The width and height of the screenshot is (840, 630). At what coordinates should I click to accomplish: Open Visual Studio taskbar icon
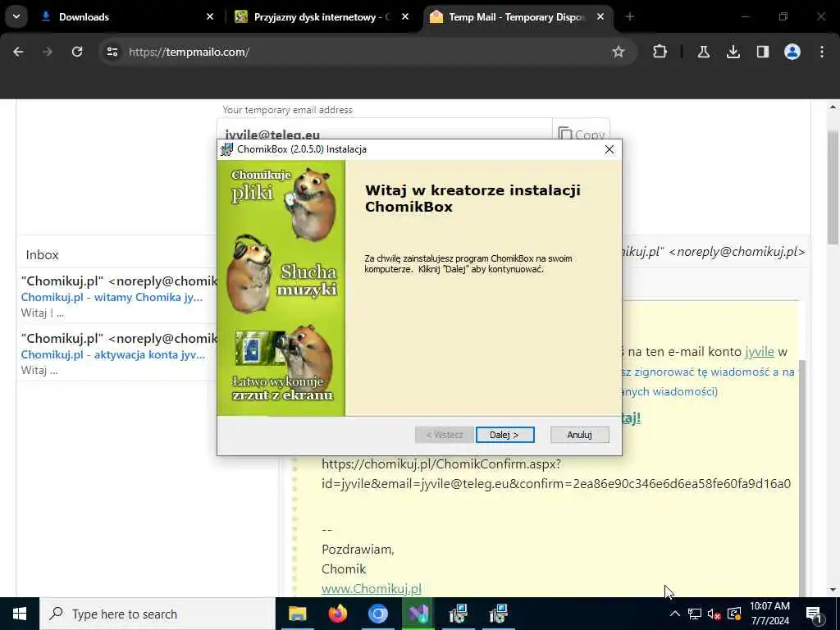point(418,614)
